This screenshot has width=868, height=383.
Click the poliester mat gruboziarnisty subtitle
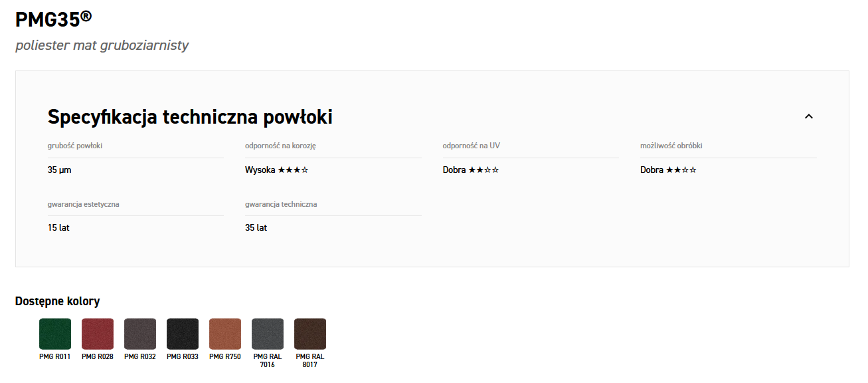102,45
